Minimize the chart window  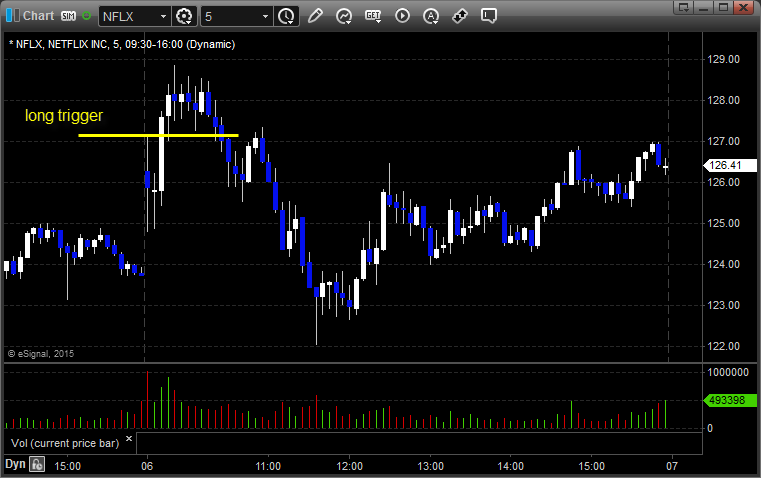pos(704,7)
